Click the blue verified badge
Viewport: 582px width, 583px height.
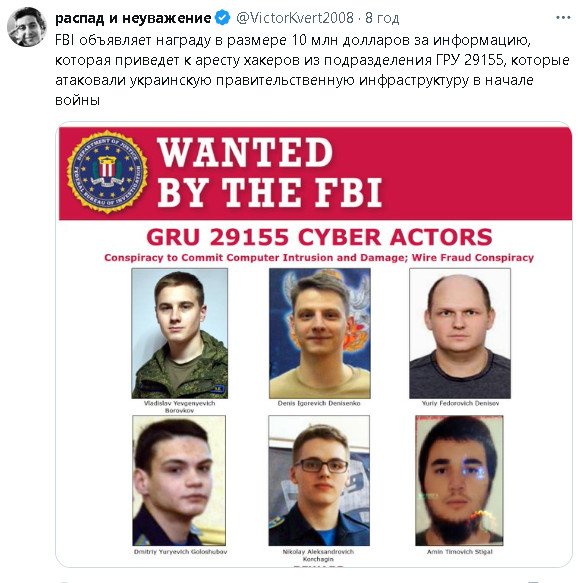[222, 17]
